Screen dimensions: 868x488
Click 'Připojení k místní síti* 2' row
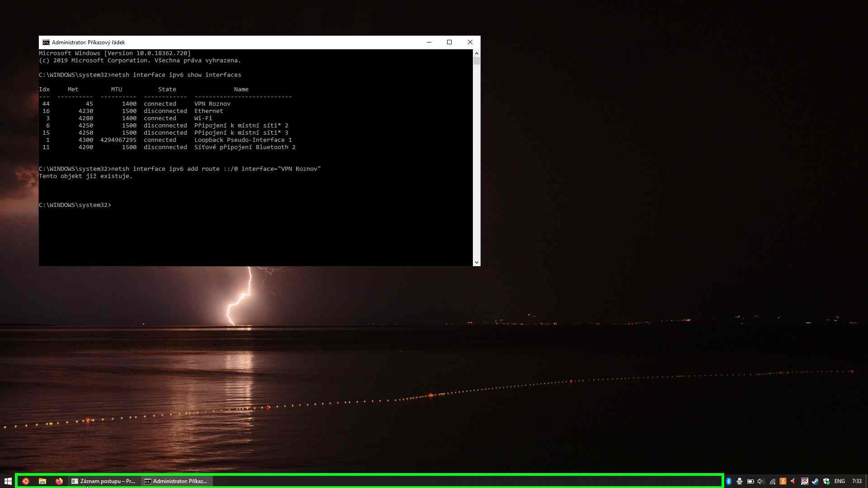(241, 126)
